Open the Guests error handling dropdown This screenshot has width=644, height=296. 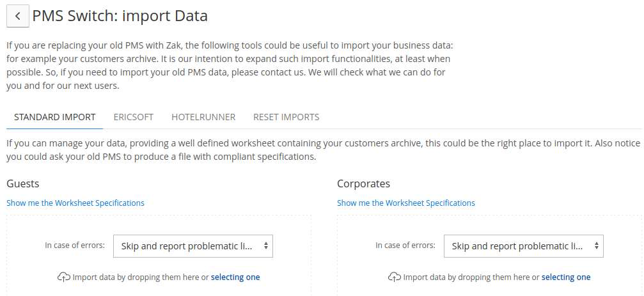point(193,246)
